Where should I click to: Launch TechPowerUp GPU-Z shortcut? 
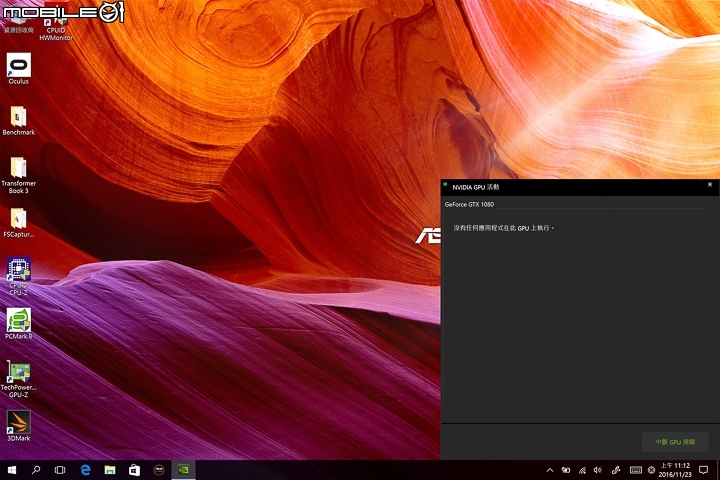pyautogui.click(x=18, y=379)
